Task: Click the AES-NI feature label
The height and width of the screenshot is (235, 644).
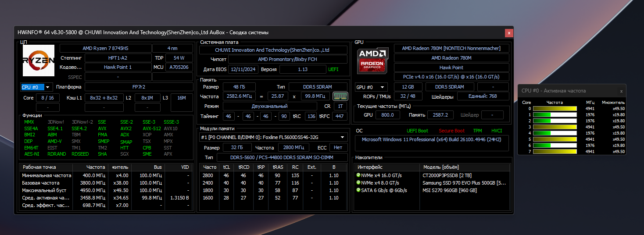Action: click(32, 154)
